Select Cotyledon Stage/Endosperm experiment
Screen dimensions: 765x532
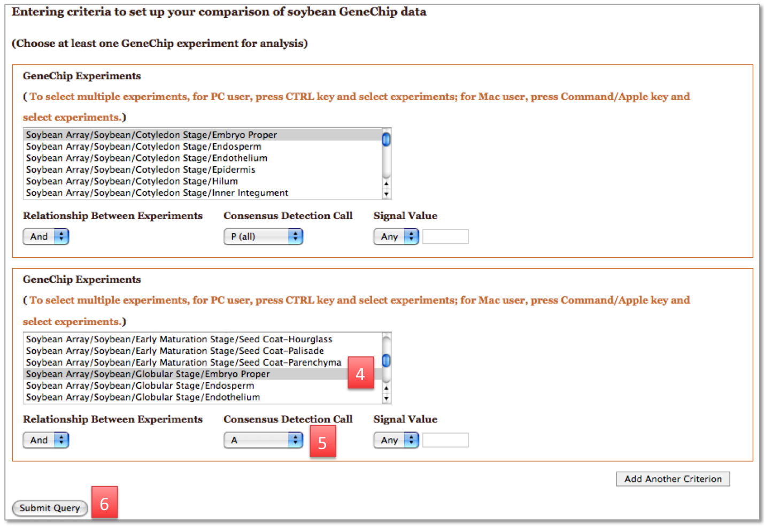coord(203,147)
